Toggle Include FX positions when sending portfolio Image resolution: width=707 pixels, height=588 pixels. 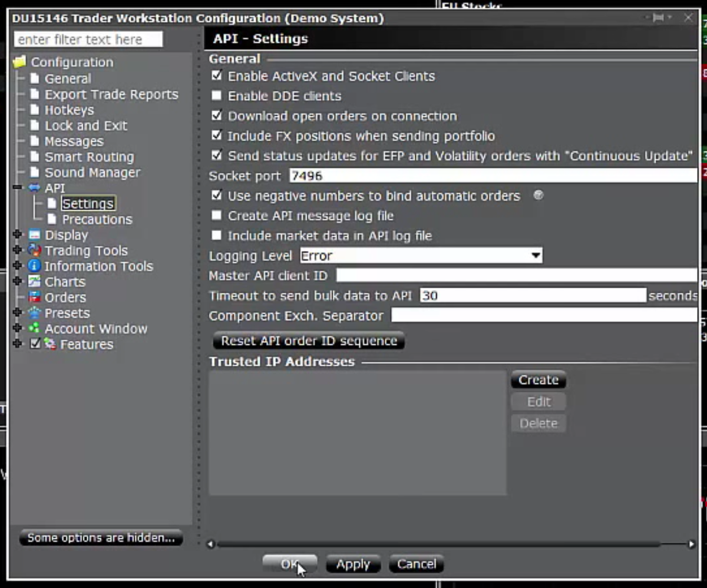pyautogui.click(x=216, y=136)
